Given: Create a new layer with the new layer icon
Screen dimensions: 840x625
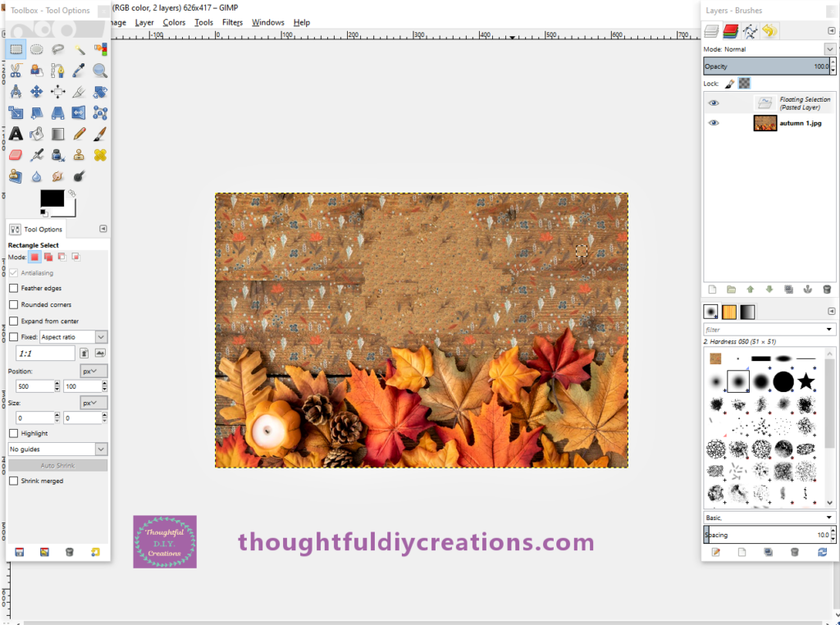Looking at the screenshot, I should pyautogui.click(x=712, y=289).
